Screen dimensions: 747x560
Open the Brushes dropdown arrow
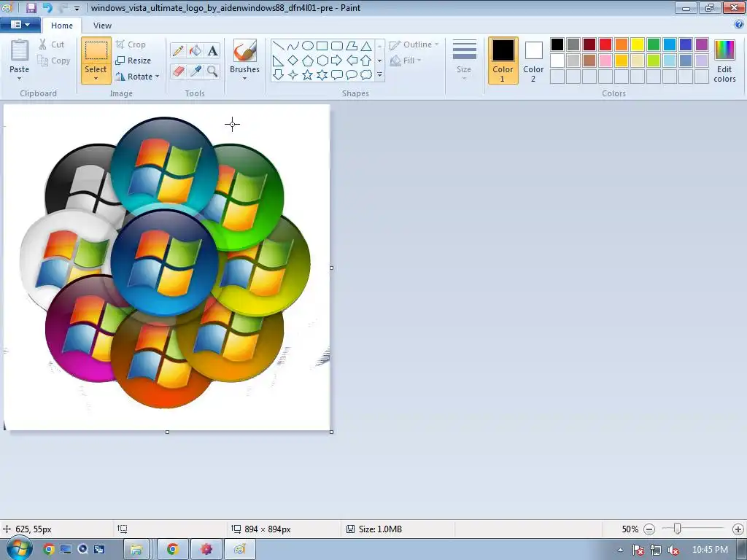[x=244, y=79]
